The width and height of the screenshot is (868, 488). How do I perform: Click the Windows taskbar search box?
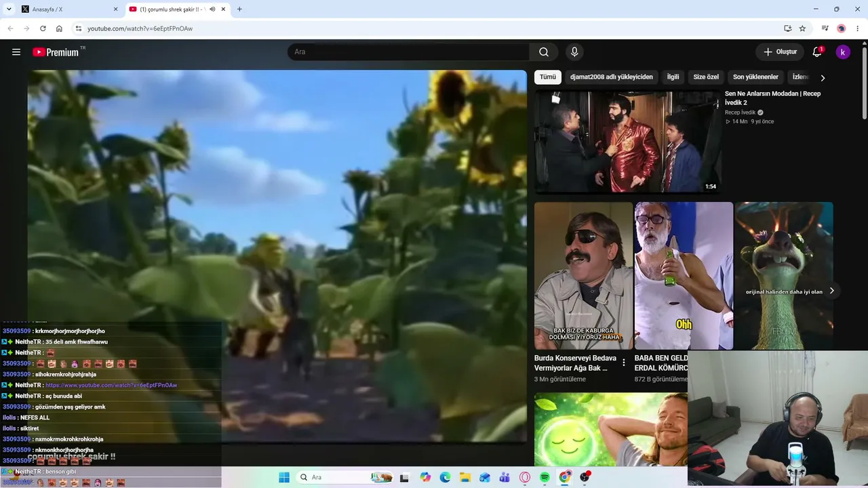(346, 477)
